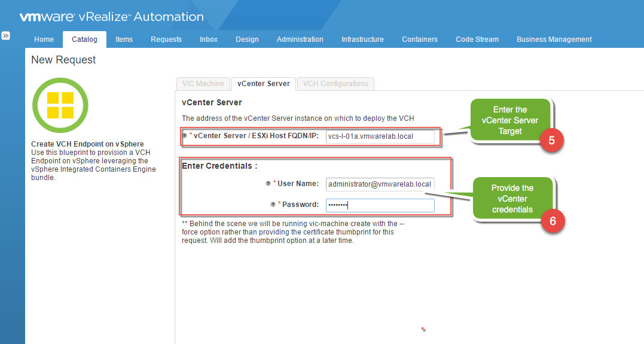Select the VCH Configurations form tab
The image size is (644, 344).
click(x=335, y=84)
